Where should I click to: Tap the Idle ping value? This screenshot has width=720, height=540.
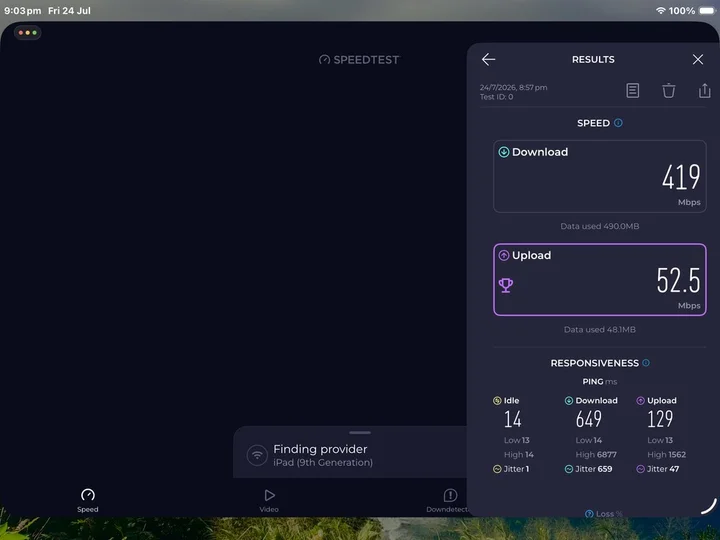512,419
